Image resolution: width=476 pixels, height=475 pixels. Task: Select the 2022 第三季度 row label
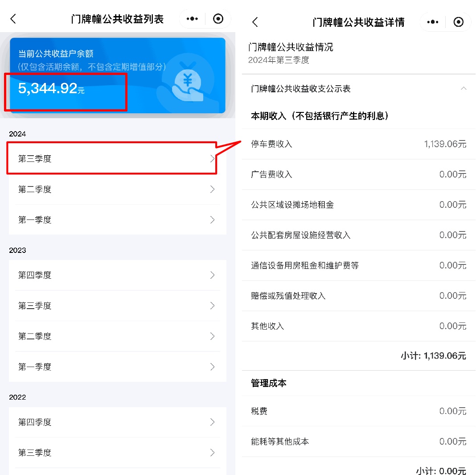pyautogui.click(x=35, y=453)
